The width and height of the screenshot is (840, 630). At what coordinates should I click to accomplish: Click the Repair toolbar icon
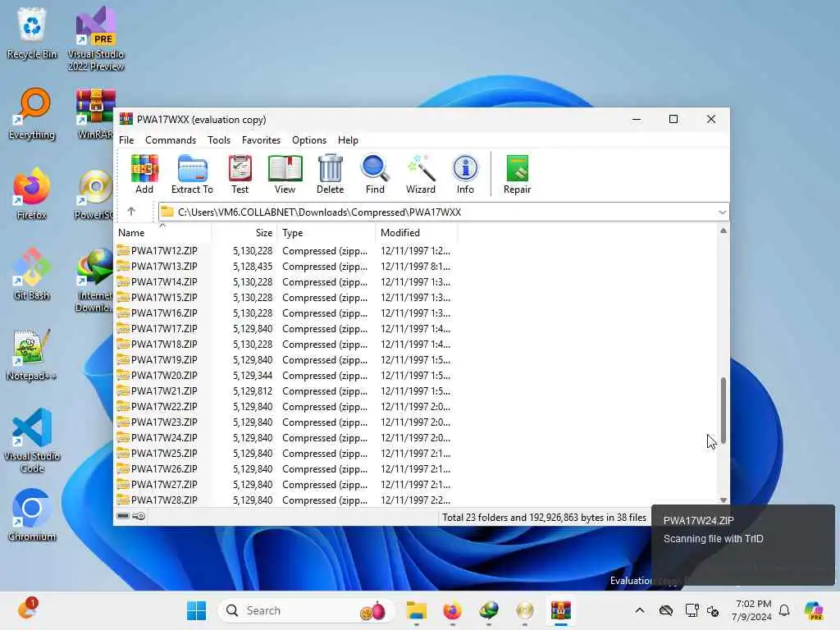(517, 174)
